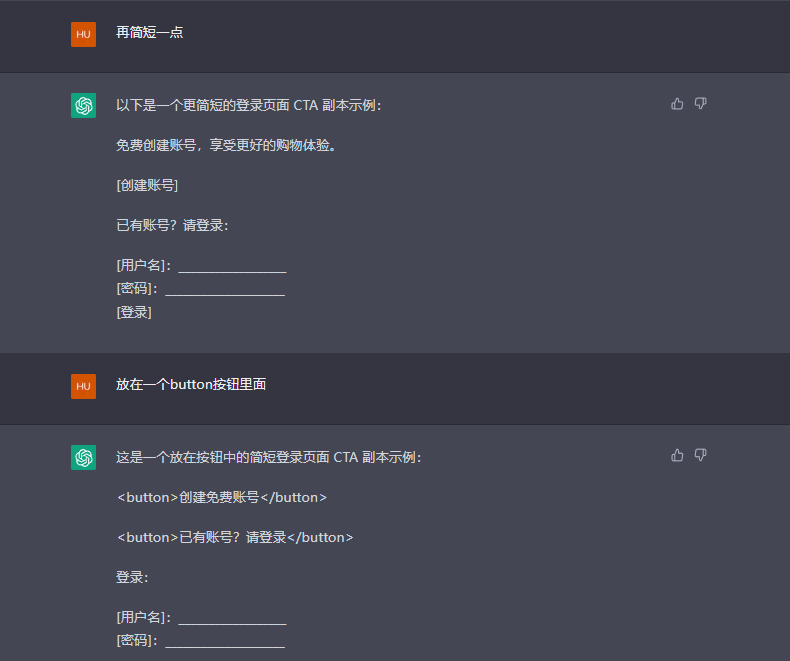
Task: Like the reply containing the [创建账号] text
Action: pos(677,104)
